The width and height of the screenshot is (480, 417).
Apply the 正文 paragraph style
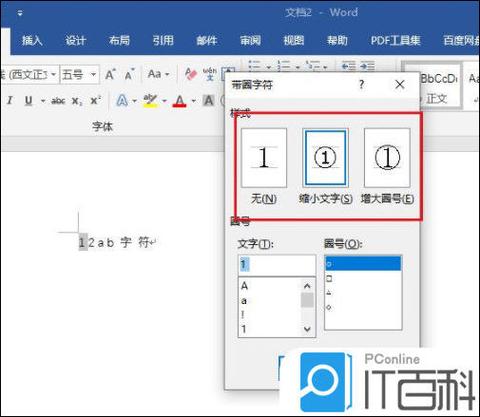pyautogui.click(x=437, y=86)
